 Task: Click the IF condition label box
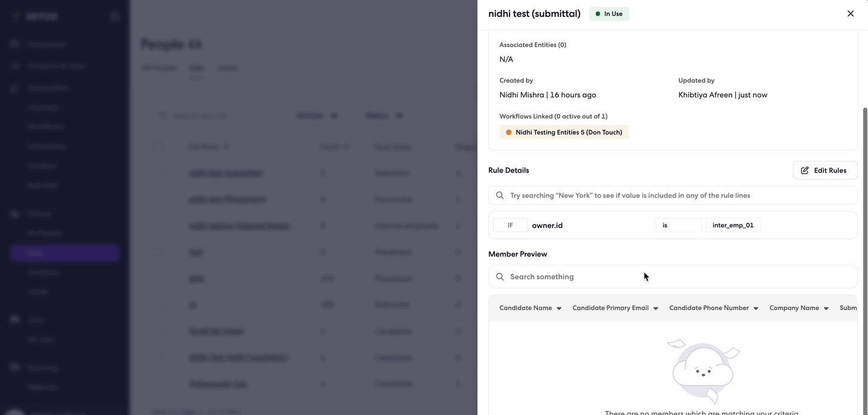(510, 225)
